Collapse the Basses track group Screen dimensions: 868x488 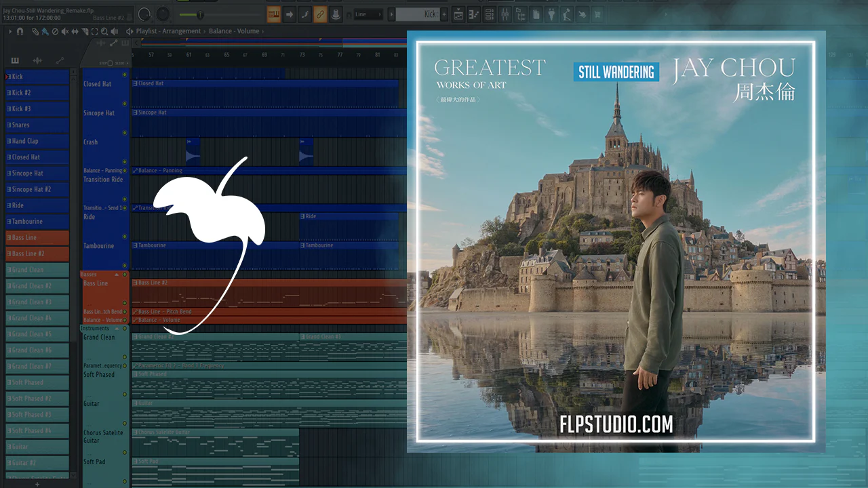pos(116,274)
